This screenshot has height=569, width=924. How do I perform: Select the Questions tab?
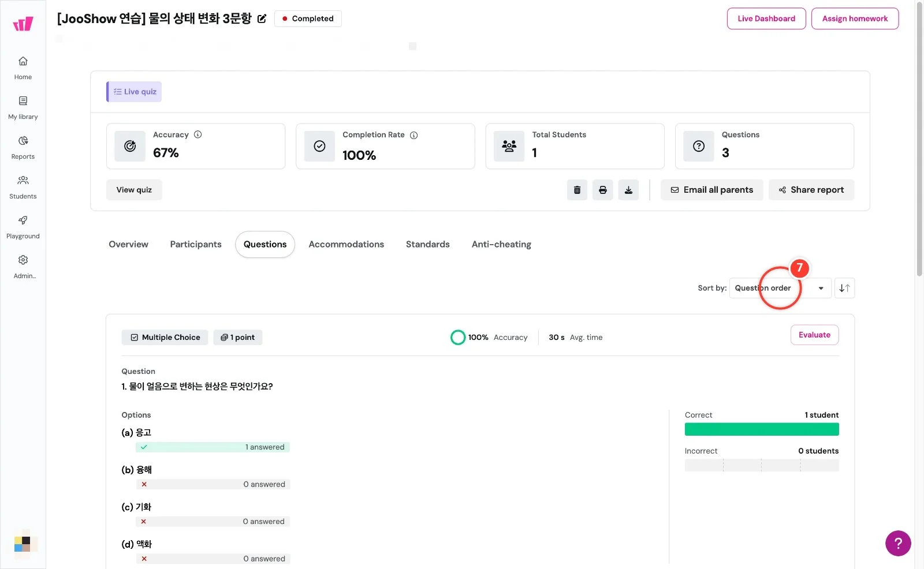pos(265,244)
